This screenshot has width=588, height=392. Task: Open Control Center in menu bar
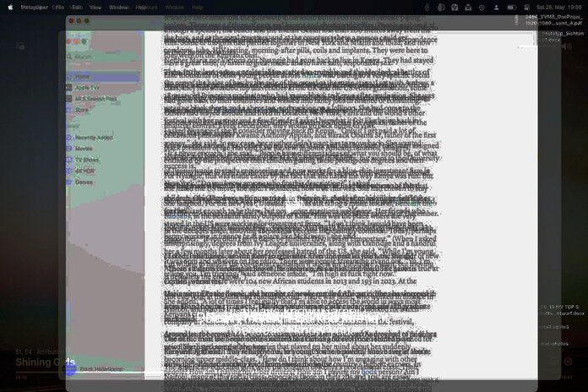click(x=526, y=8)
